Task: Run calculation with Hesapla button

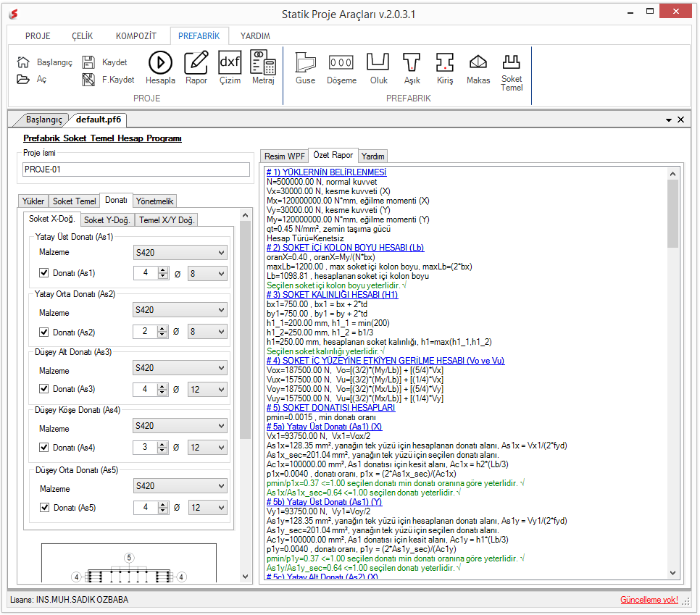Action: 160,67
